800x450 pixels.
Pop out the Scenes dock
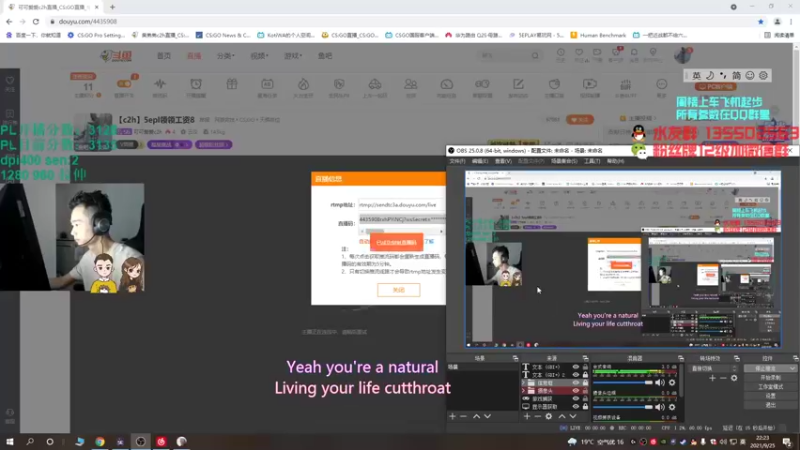tap(515, 358)
